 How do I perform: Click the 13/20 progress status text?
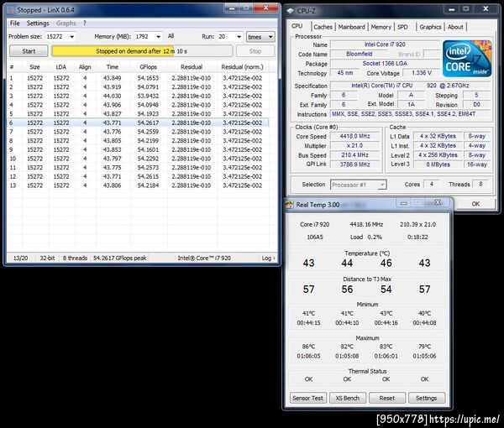[x=20, y=258]
